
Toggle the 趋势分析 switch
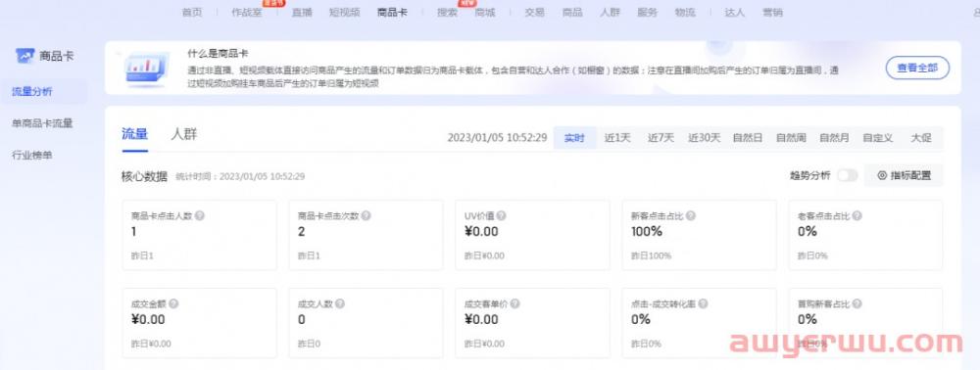pyautogui.click(x=848, y=176)
